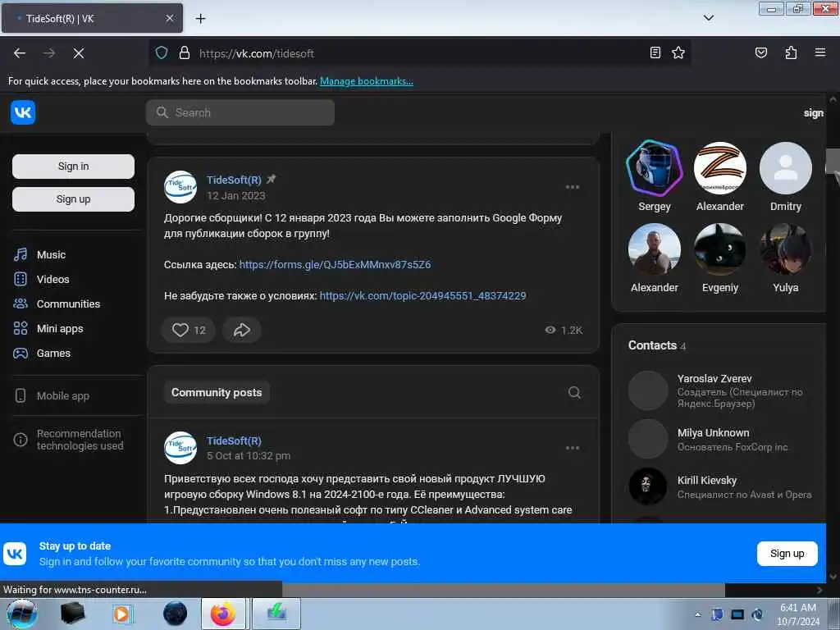
Task: Open follower Evgeniy's avatar
Action: coord(720,249)
